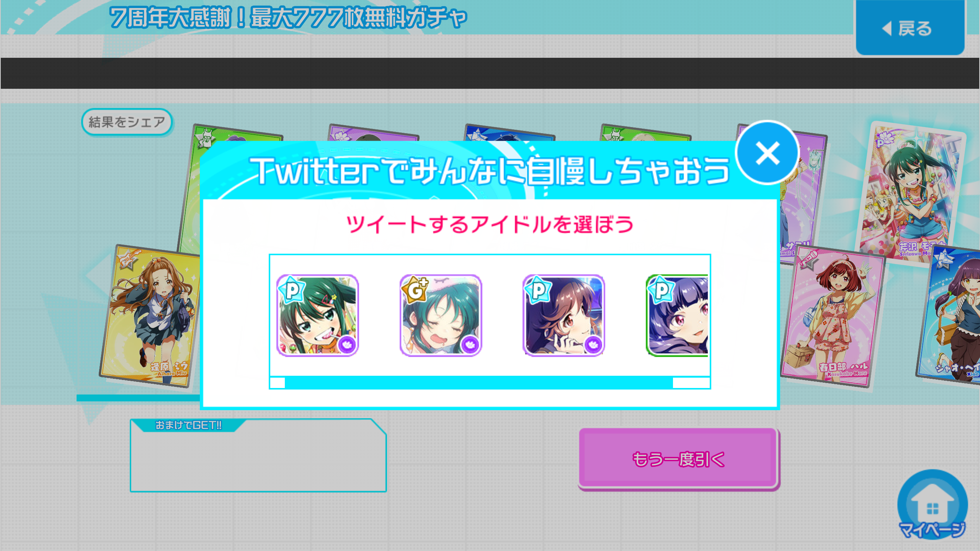
Task: Click the left end of idol scrollbar
Action: [x=278, y=383]
